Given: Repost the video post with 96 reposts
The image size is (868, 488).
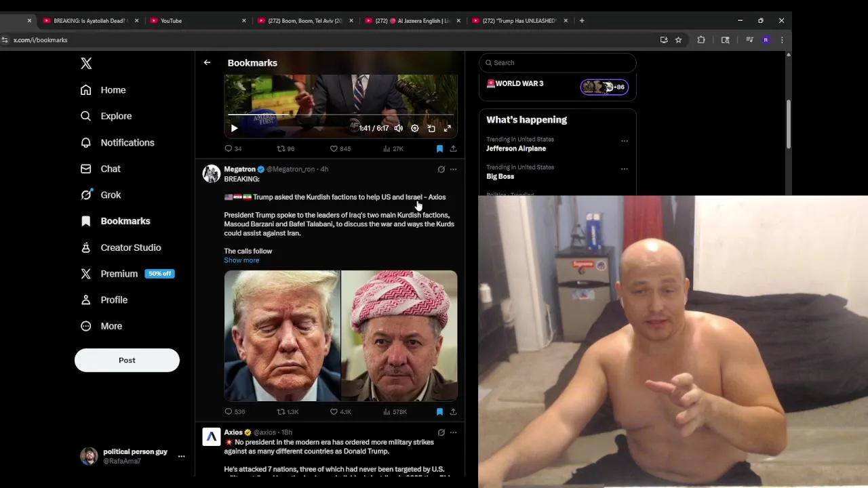Looking at the screenshot, I should 285,148.
